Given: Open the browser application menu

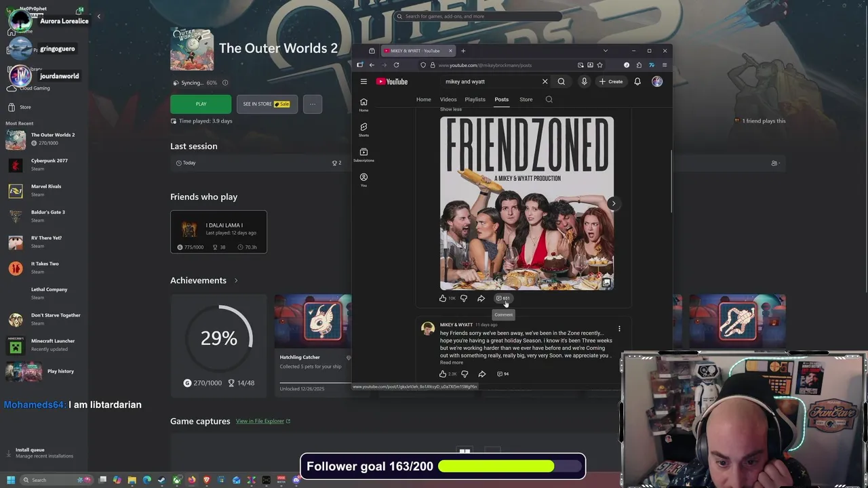Looking at the screenshot, I should click(x=665, y=65).
